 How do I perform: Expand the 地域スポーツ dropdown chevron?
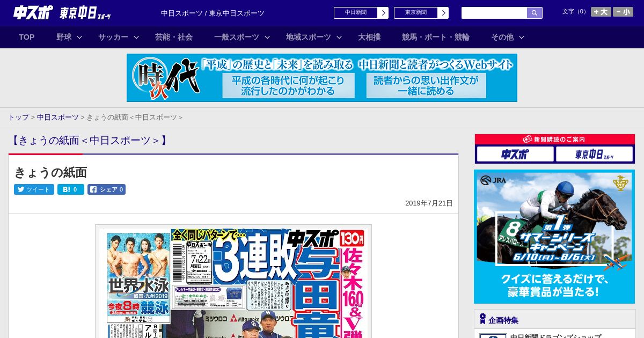coord(339,38)
